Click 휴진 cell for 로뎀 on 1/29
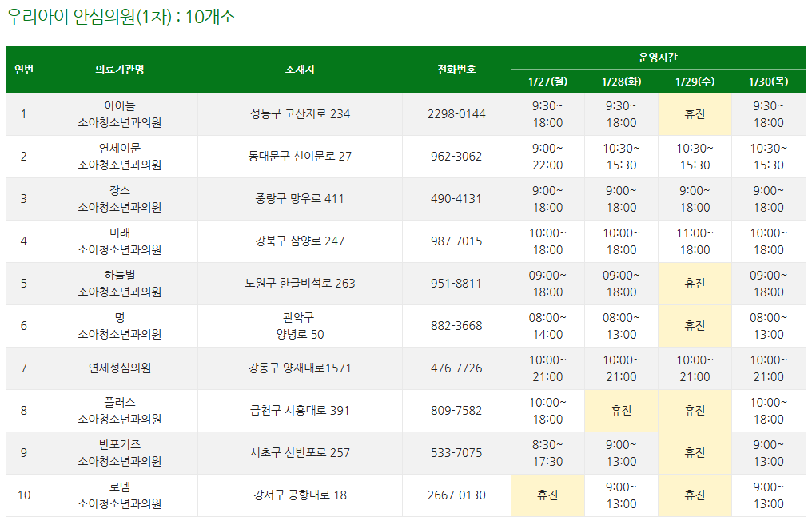Image resolution: width=812 pixels, height=521 pixels. (695, 495)
